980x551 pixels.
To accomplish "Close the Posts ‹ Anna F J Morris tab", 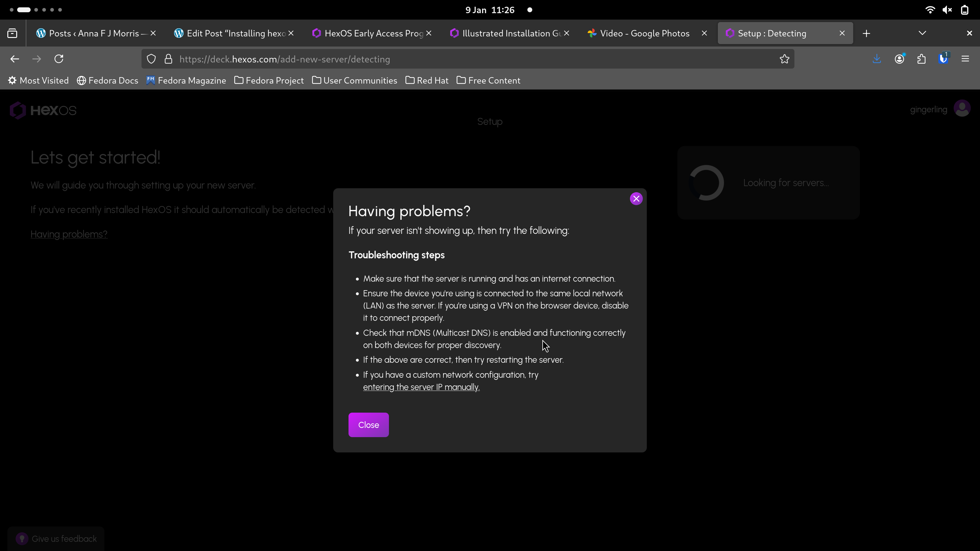I will [153, 33].
